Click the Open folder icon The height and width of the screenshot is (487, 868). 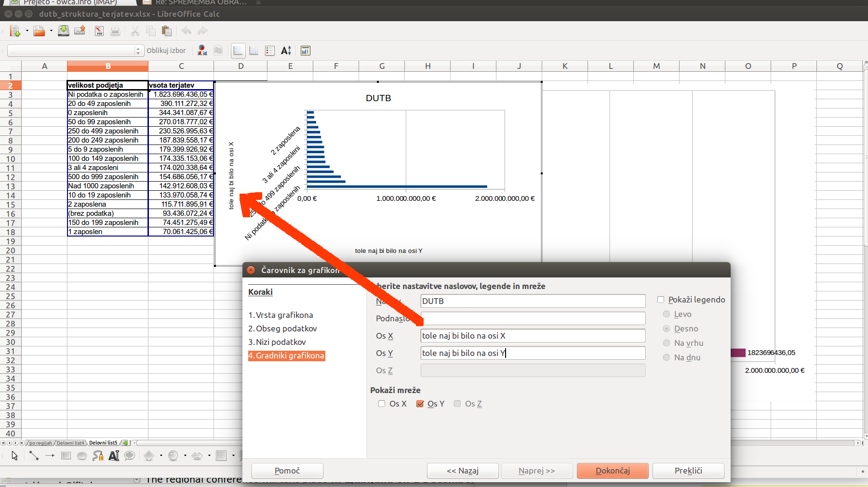tap(39, 31)
